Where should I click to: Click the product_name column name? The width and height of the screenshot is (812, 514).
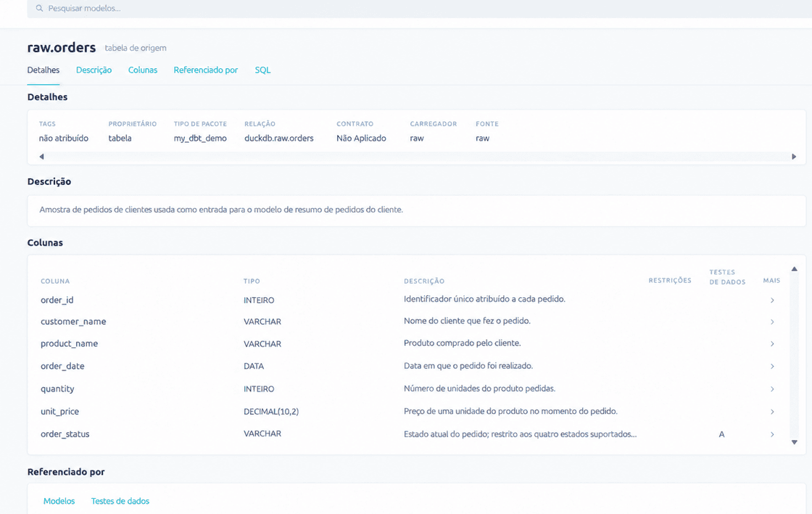tap(70, 344)
